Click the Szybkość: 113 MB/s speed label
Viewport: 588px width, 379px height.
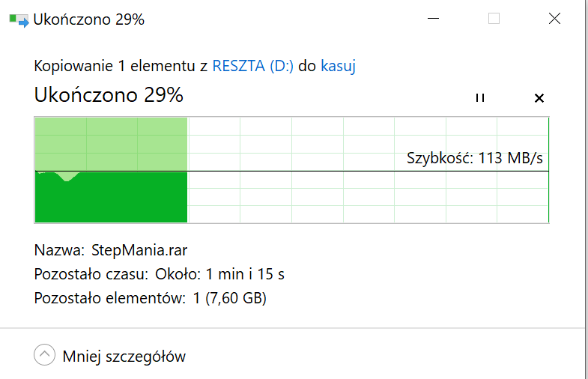[x=475, y=158]
